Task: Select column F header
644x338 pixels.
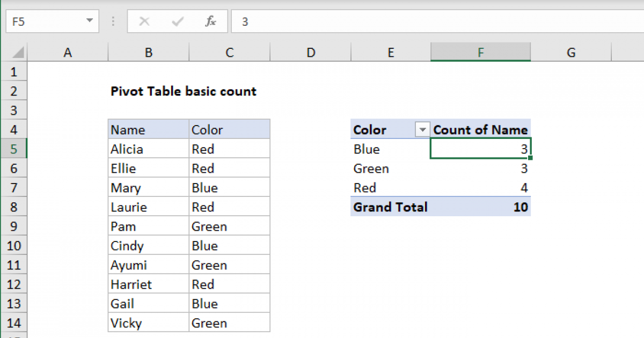Action: (x=481, y=53)
